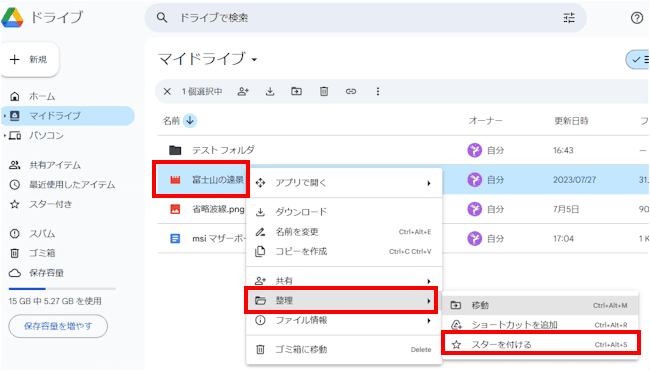
Task: Click 17:04 modified time cell
Action: (x=563, y=239)
